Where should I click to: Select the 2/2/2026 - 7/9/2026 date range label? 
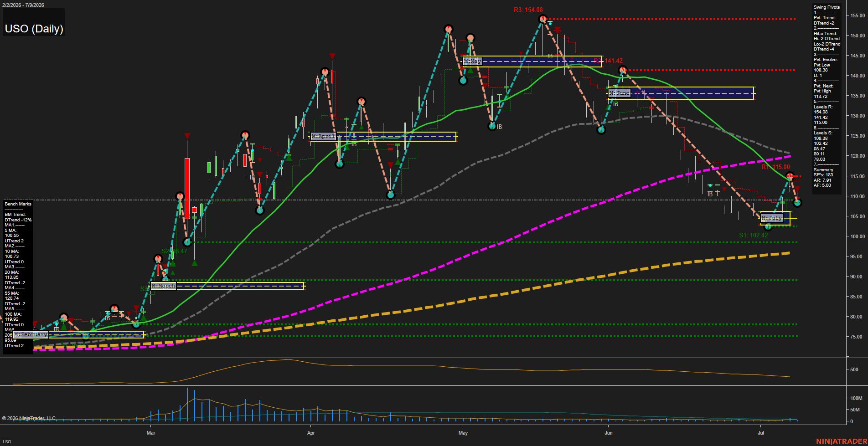pyautogui.click(x=23, y=5)
